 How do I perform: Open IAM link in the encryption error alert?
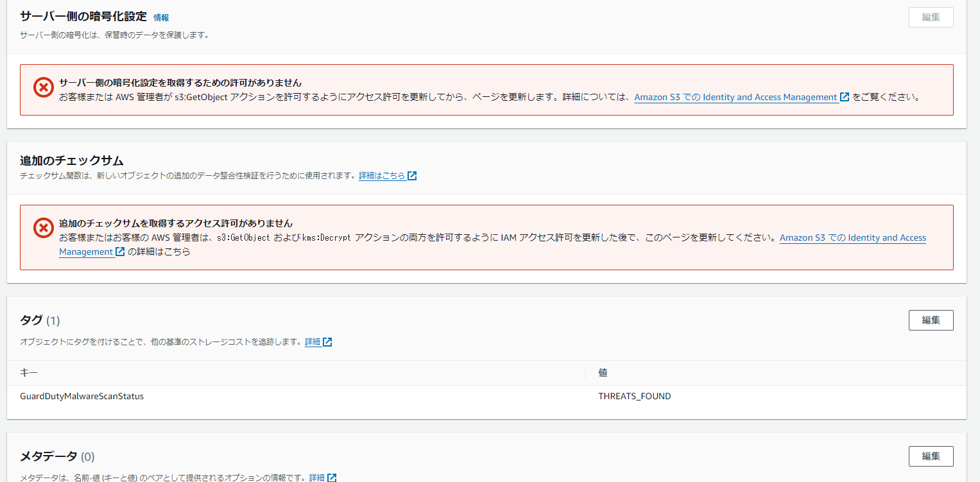pyautogui.click(x=735, y=98)
